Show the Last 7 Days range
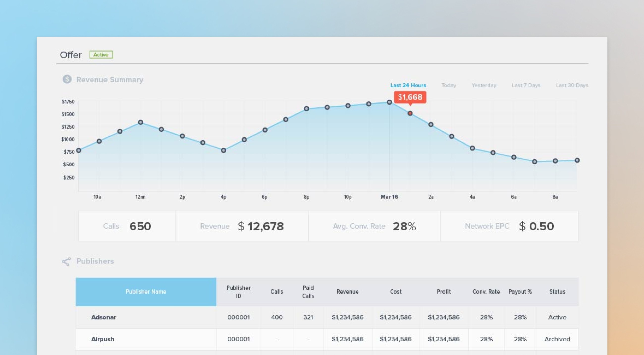This screenshot has height=355, width=644. pyautogui.click(x=526, y=85)
